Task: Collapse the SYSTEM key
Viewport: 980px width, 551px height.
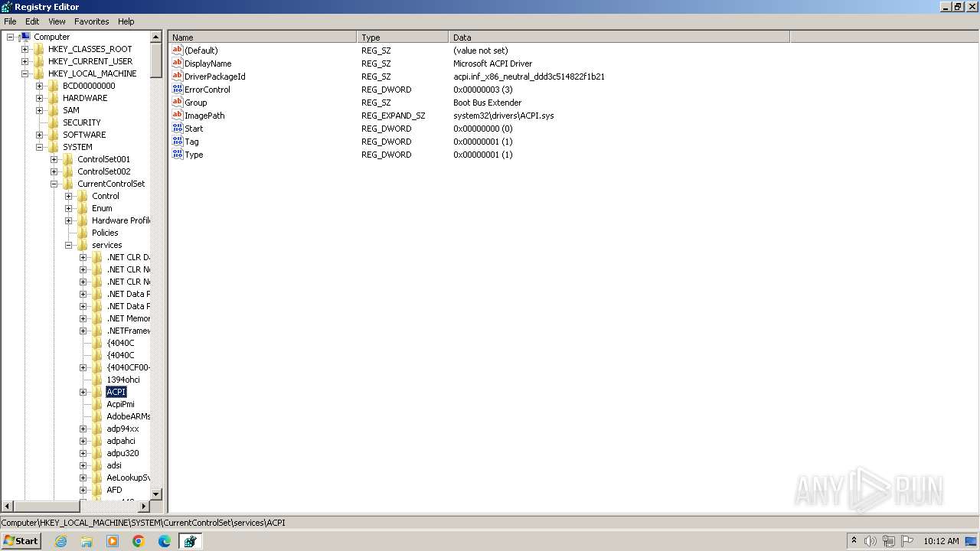Action: coord(40,147)
